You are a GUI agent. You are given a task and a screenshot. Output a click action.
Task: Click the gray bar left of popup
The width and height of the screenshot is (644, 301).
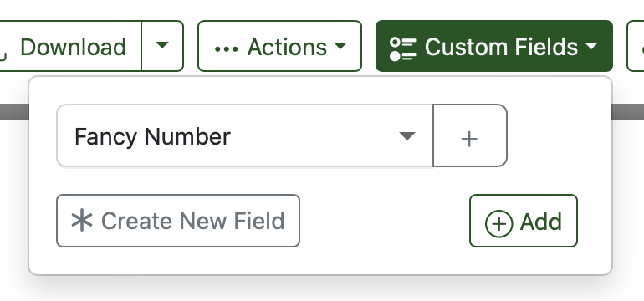click(x=14, y=112)
